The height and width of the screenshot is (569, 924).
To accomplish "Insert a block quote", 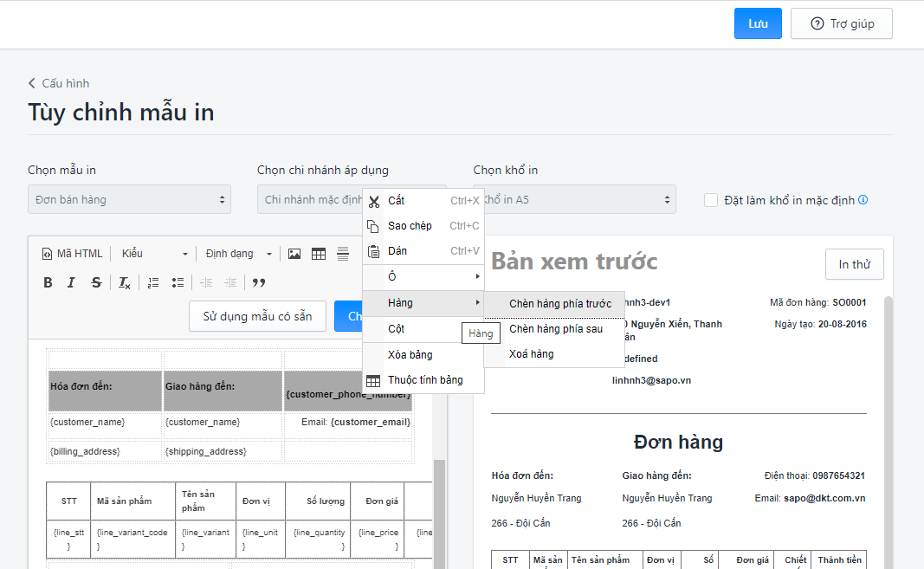I will pyautogui.click(x=258, y=282).
